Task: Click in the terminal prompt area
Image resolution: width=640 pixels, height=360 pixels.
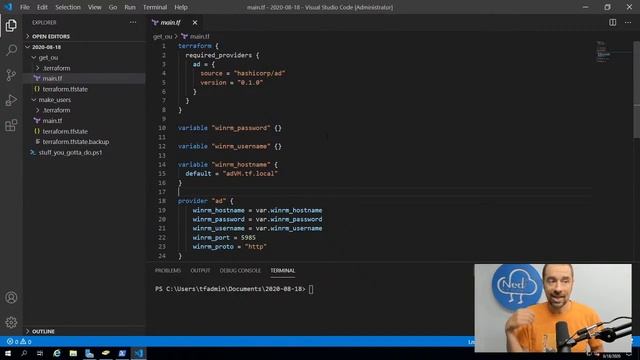Action: (x=311, y=289)
